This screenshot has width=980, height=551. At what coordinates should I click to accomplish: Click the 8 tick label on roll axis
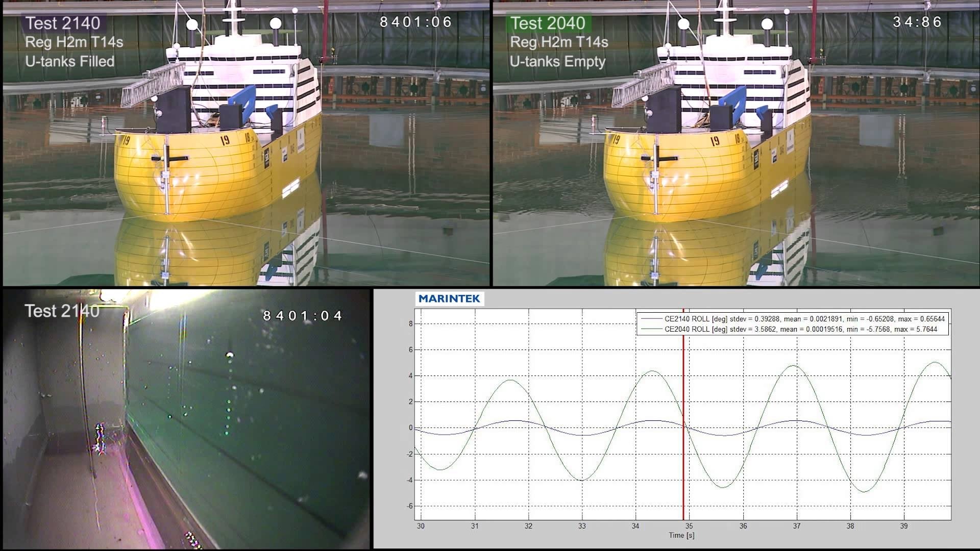tap(411, 323)
